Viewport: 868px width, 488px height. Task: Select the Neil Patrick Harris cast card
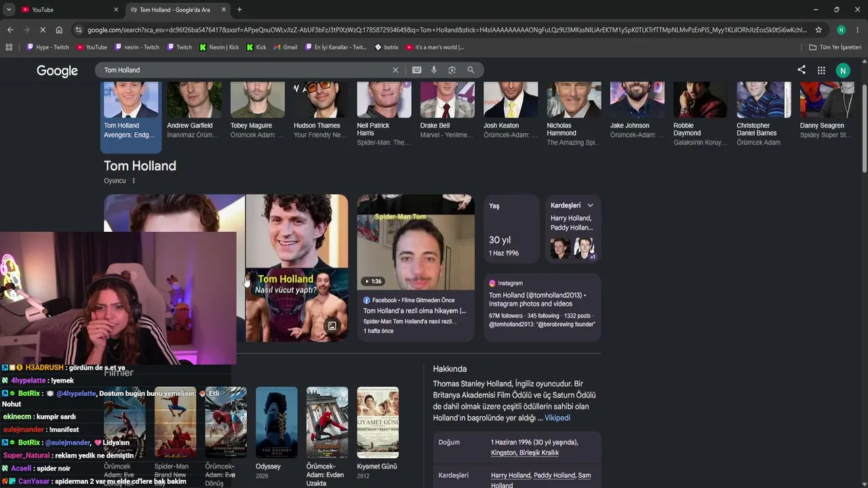click(384, 115)
